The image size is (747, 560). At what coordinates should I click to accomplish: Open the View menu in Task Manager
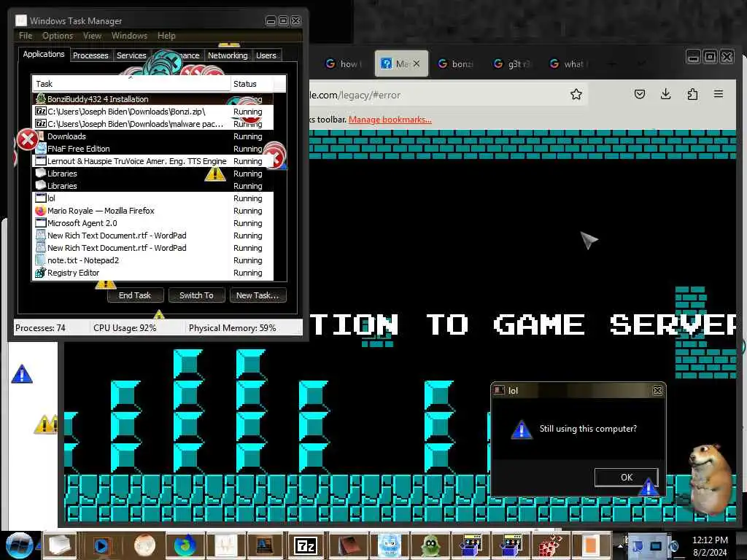click(x=92, y=36)
